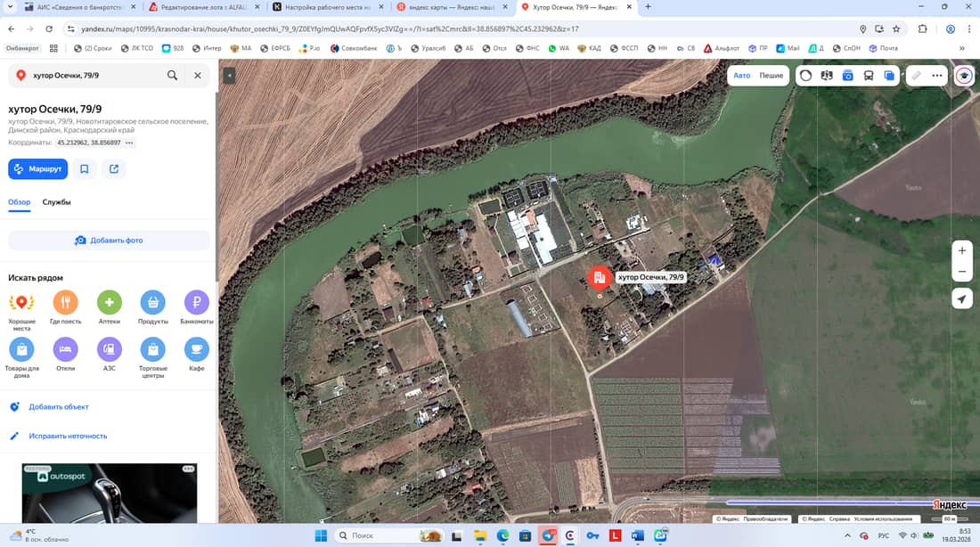
Task: Collapse the left sidebar panel
Action: pos(229,76)
